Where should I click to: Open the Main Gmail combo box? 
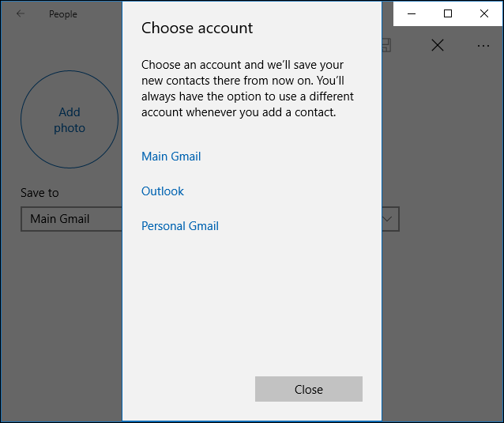(x=71, y=219)
